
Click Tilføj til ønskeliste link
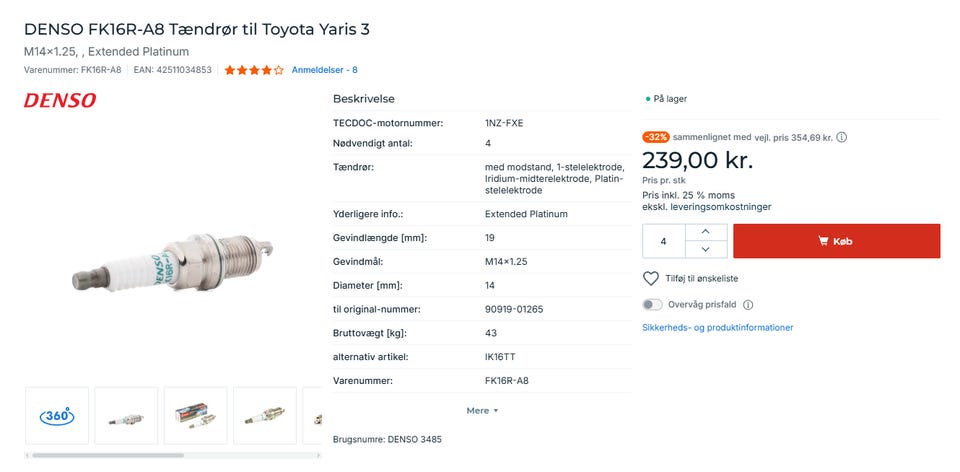click(x=702, y=278)
